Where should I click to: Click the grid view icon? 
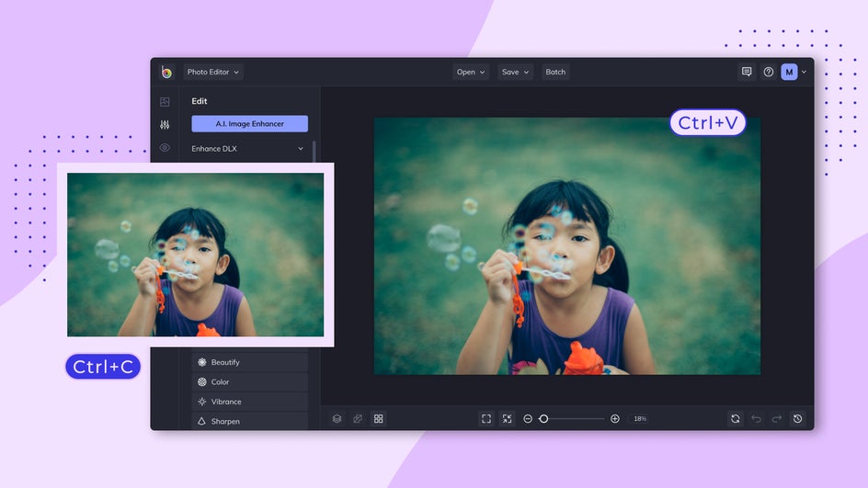pos(378,419)
